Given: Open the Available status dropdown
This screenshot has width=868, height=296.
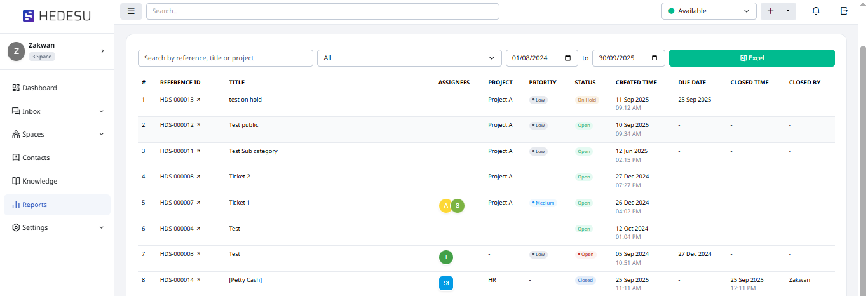Looking at the screenshot, I should (709, 11).
